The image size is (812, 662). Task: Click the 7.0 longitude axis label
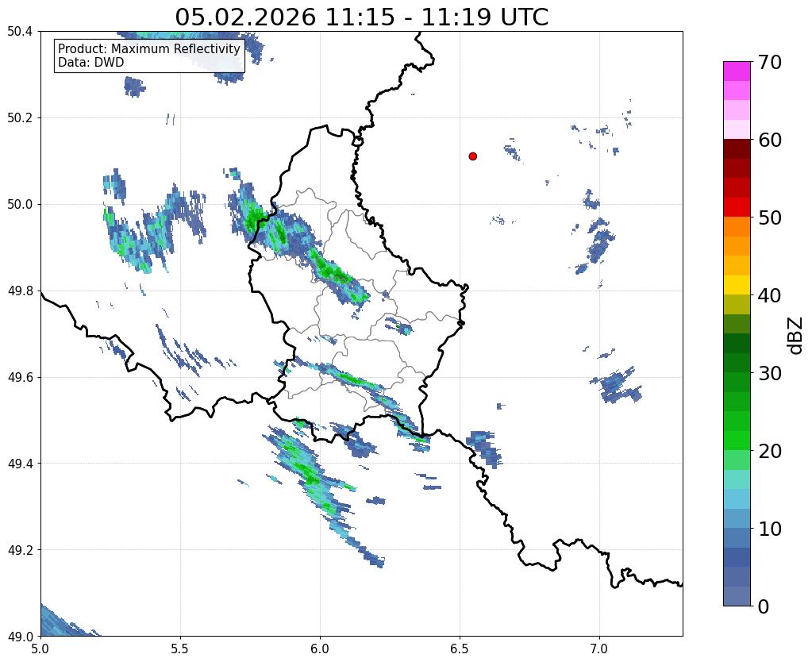[x=599, y=649]
